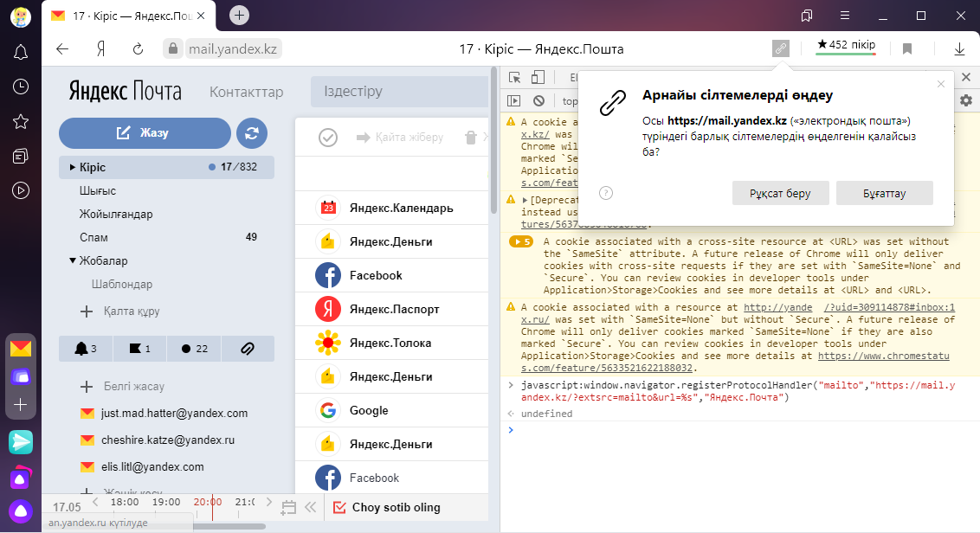Screen dimensions: 980x533
Task: Toggle the select-all messages checkmark
Action: [x=328, y=137]
